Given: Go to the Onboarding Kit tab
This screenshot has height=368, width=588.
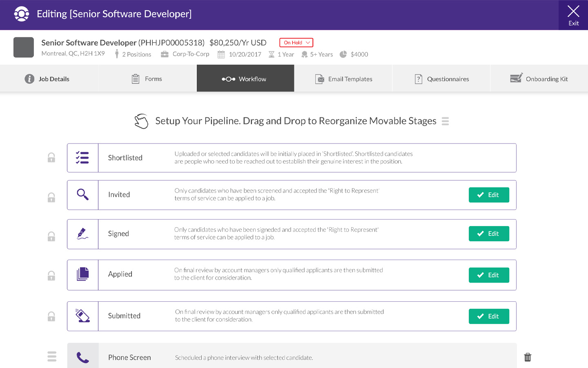Looking at the screenshot, I should pyautogui.click(x=539, y=79).
